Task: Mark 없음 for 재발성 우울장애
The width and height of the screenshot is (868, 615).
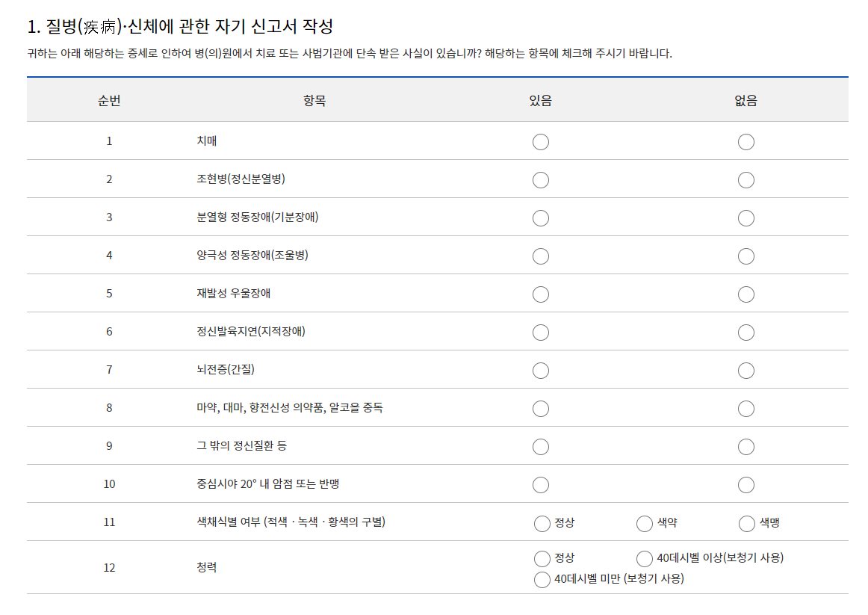Action: click(x=745, y=294)
